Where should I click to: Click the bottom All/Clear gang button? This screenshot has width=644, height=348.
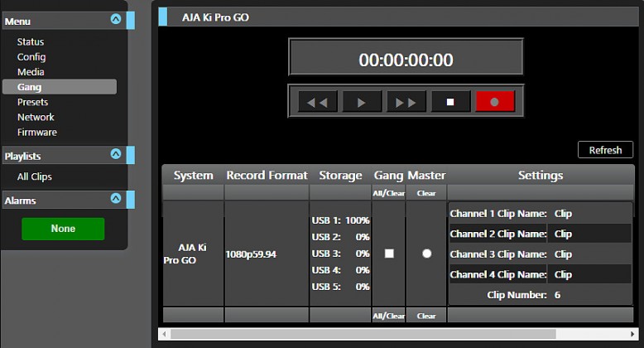pos(388,316)
